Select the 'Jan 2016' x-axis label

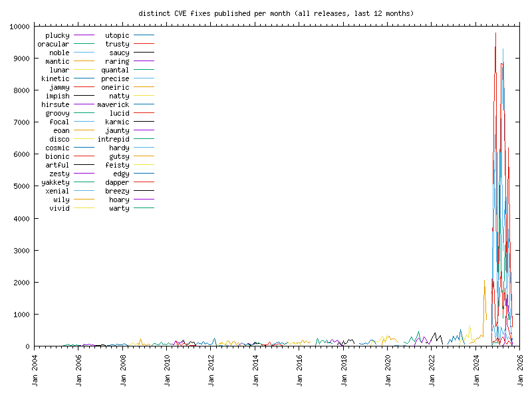click(x=299, y=370)
